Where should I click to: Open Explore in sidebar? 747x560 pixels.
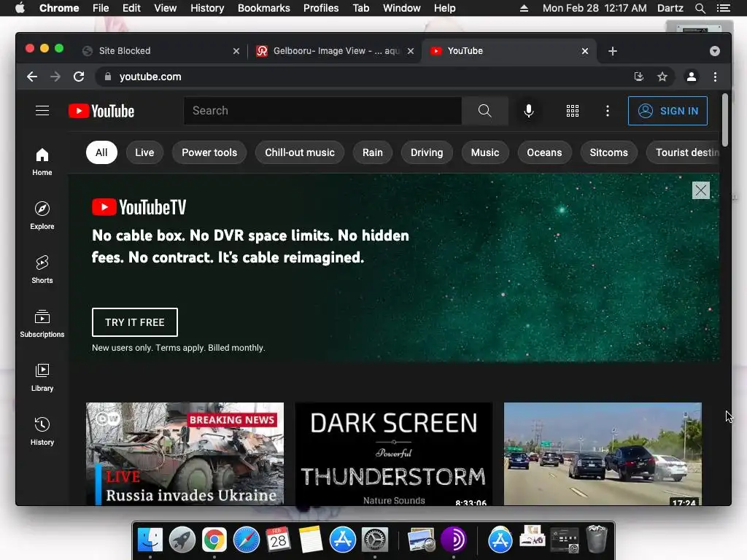point(42,216)
